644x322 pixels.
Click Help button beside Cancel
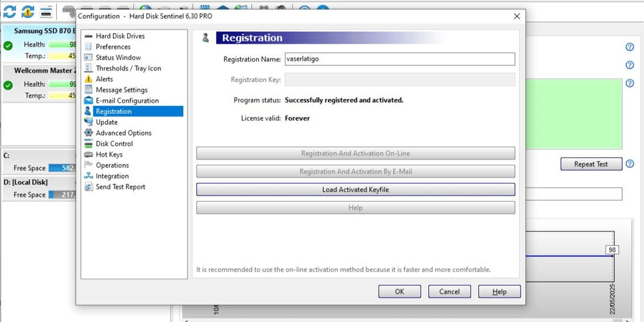499,291
